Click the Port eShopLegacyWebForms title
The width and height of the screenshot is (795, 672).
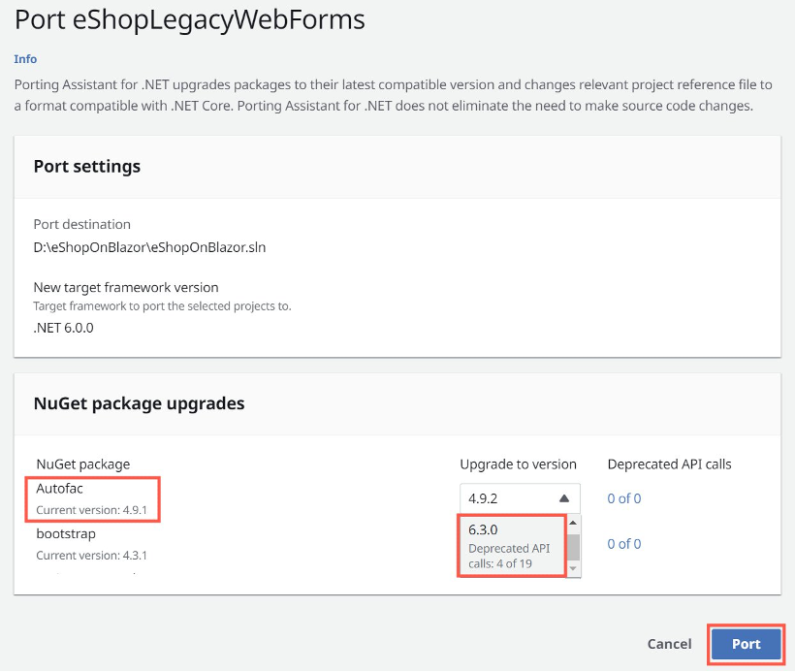point(189,19)
